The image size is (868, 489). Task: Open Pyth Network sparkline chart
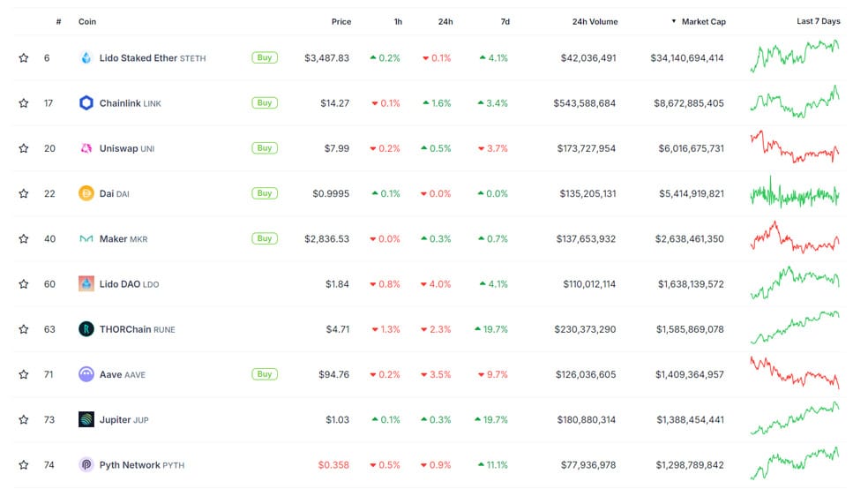point(795,463)
